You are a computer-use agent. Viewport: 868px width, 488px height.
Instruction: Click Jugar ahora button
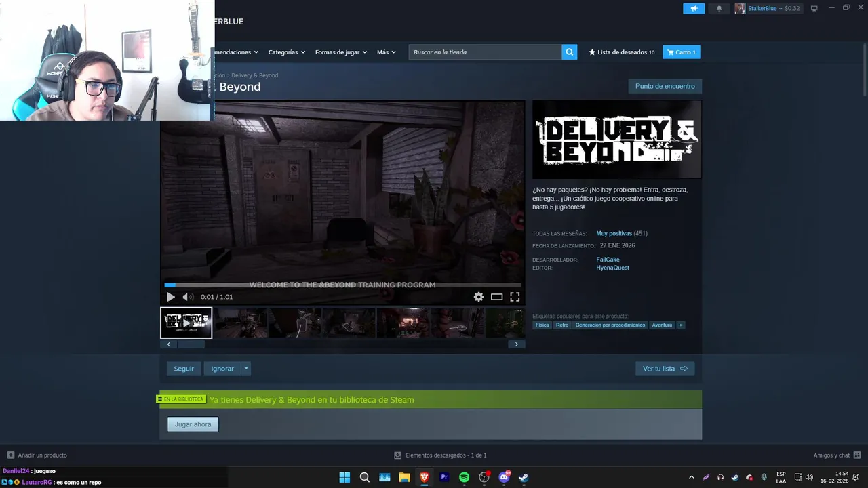tap(193, 424)
